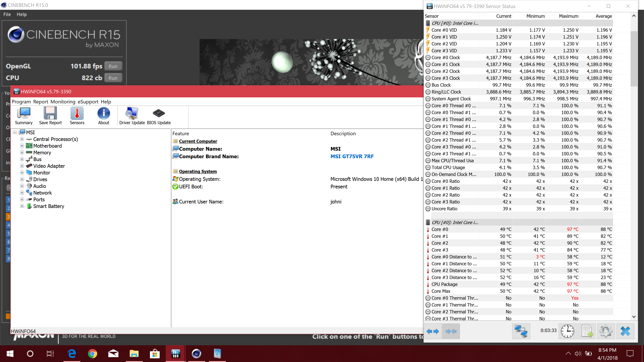Select the Core #0 Thermal Throttling row
The image size is (644, 362).
[x=519, y=298]
